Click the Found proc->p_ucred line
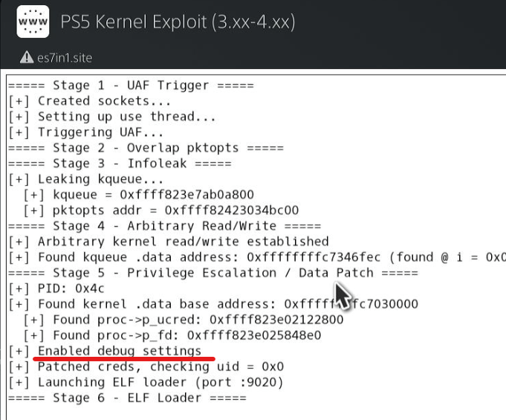Screen dimensions: 506x420 pos(183,320)
